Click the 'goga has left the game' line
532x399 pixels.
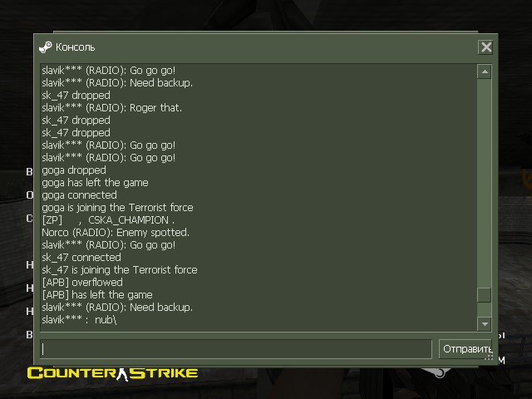pos(95,183)
